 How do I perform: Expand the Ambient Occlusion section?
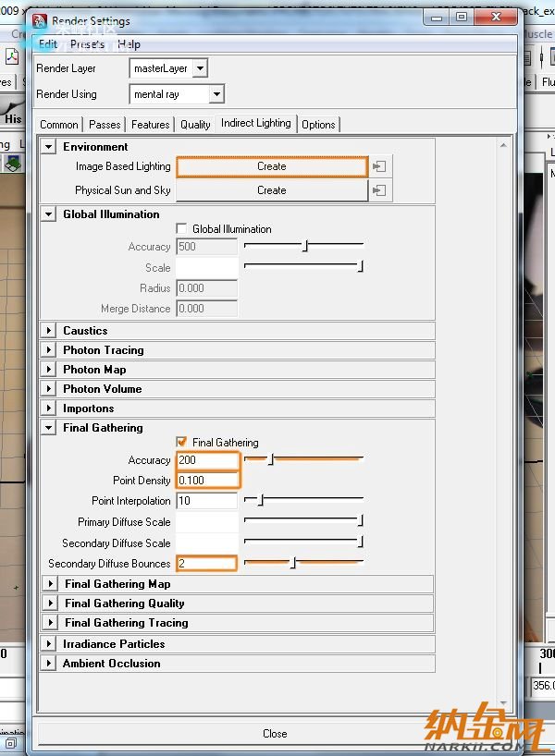point(50,664)
